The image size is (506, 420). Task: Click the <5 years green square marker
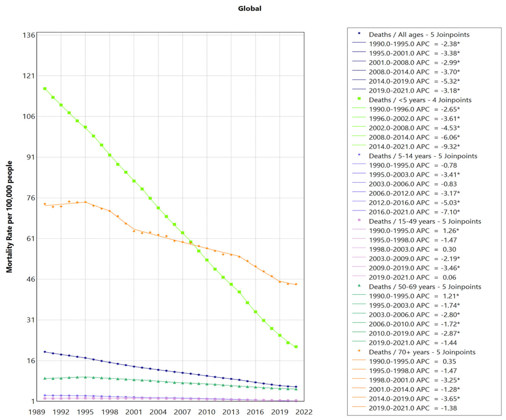coord(359,99)
